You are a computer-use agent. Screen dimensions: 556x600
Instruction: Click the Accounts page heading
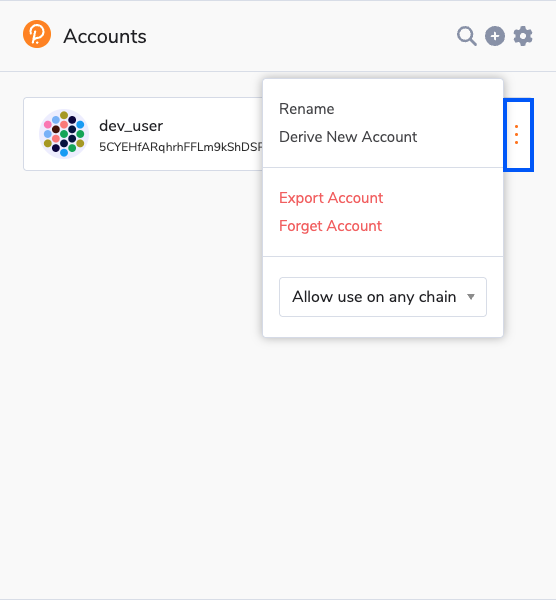point(105,37)
